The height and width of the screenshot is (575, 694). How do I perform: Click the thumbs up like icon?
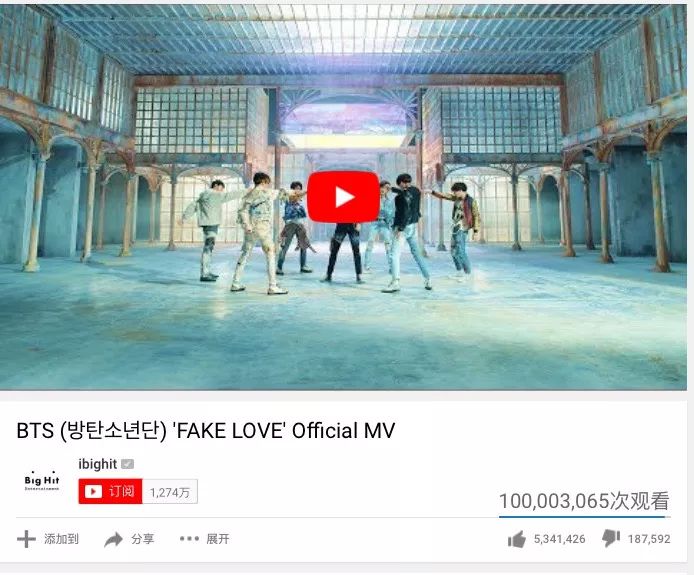tap(517, 539)
